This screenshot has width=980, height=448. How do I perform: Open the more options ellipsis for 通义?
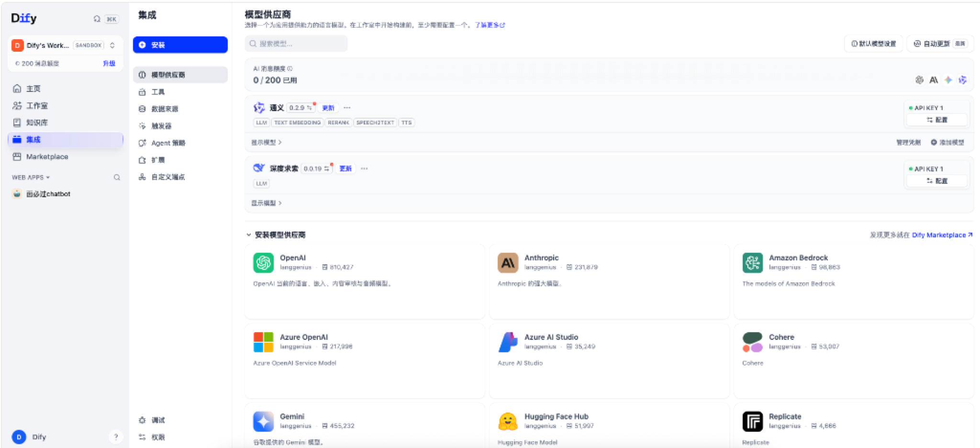[347, 108]
